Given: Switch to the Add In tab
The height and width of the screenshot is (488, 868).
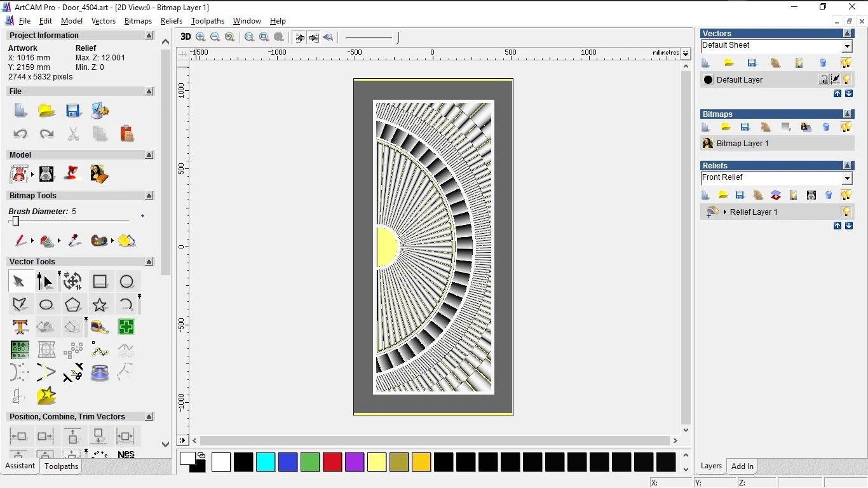Looking at the screenshot, I should pyautogui.click(x=742, y=466).
